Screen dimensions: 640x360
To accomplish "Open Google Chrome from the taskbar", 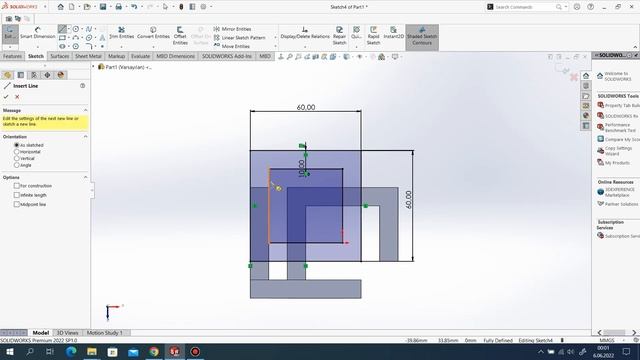I will click(154, 351).
